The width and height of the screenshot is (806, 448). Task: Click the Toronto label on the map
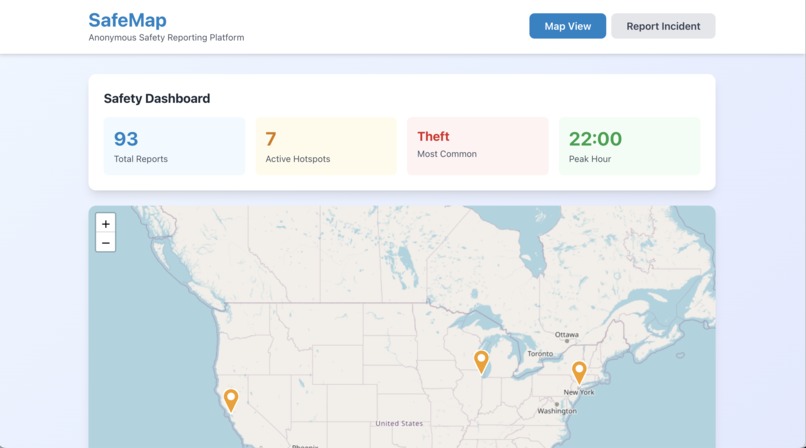(x=540, y=353)
